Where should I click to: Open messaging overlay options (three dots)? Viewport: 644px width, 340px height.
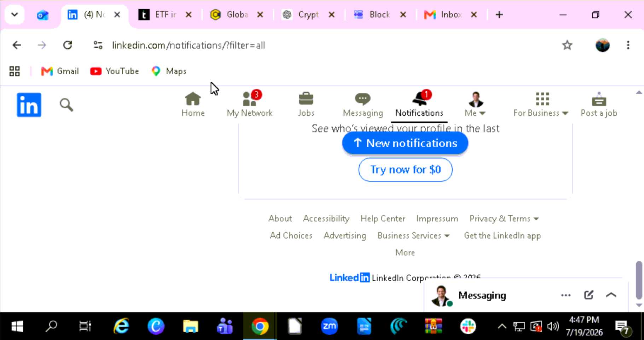point(566,295)
